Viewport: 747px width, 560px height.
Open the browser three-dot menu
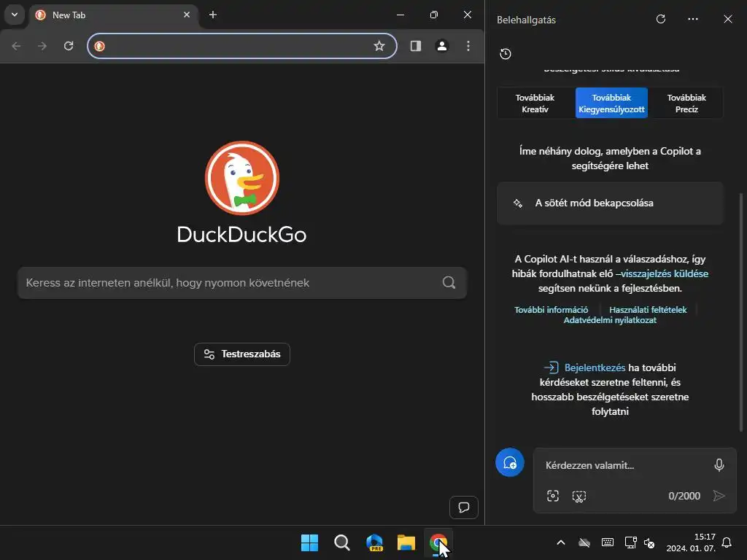click(x=468, y=46)
